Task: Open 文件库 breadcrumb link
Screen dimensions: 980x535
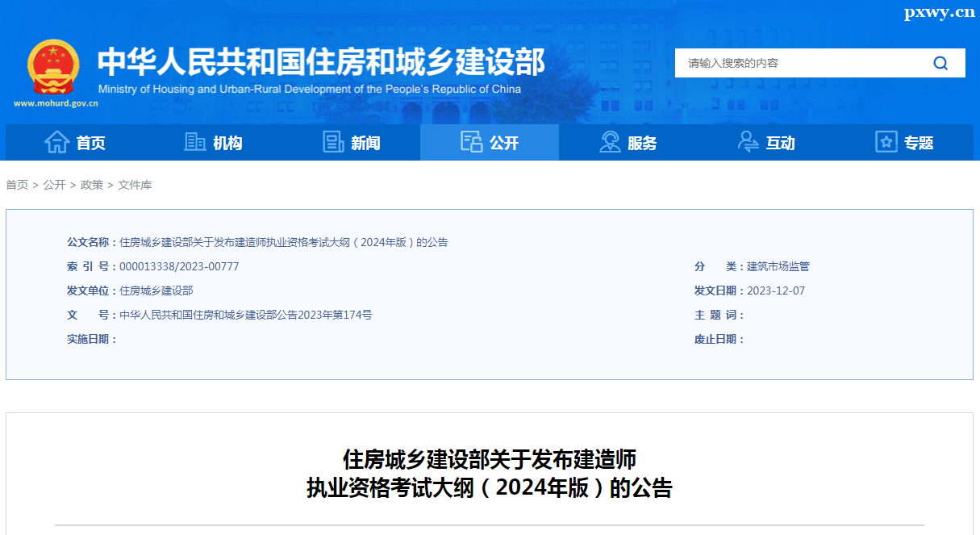Action: click(x=135, y=185)
